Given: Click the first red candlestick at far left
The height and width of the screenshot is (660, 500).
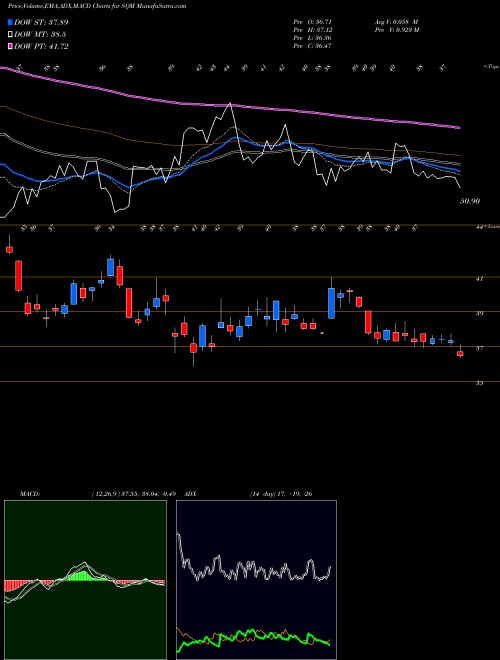Looking at the screenshot, I should pyautogui.click(x=9, y=250).
